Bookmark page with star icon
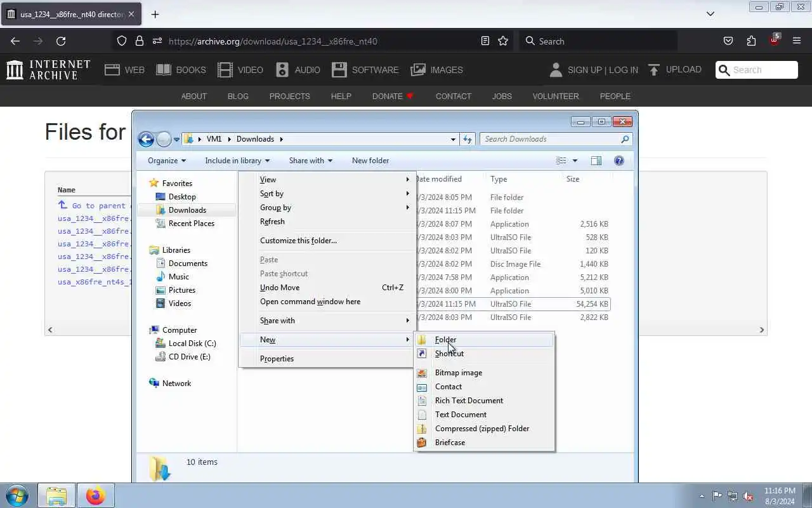The image size is (812, 508). pos(503,41)
